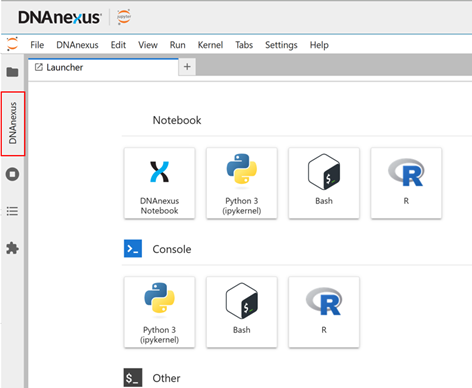Image resolution: width=472 pixels, height=388 pixels.
Task: Click the DNAnexus logo in header
Action: (59, 17)
